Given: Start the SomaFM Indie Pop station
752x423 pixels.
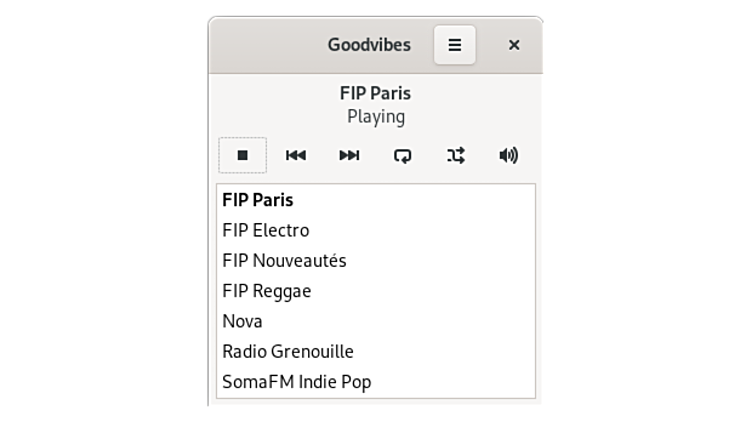Looking at the screenshot, I should [297, 382].
